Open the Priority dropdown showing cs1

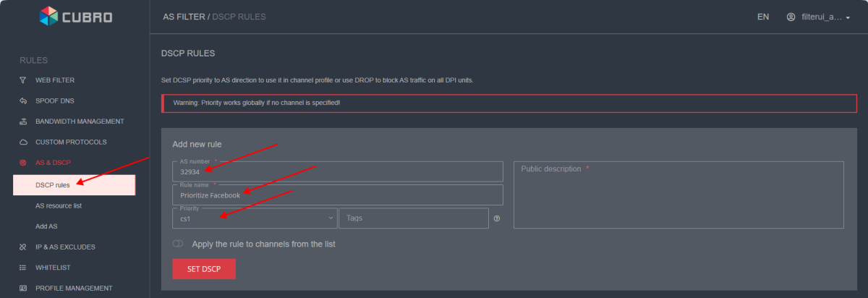click(x=255, y=218)
